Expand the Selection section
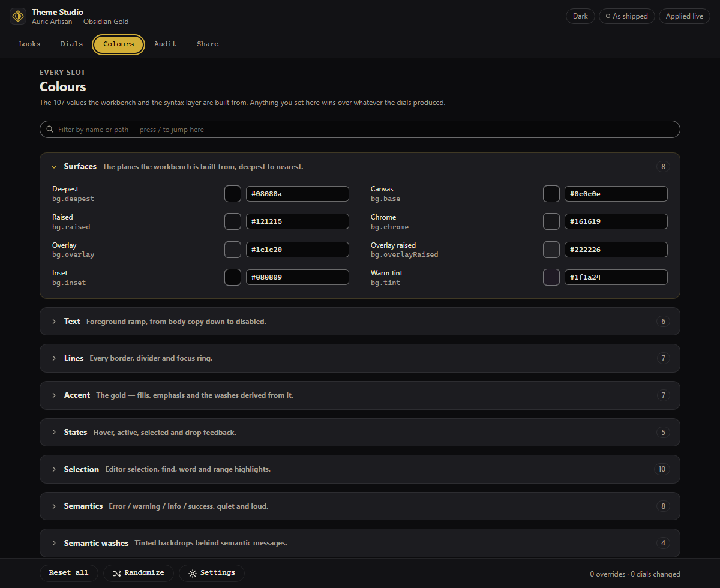 359,469
